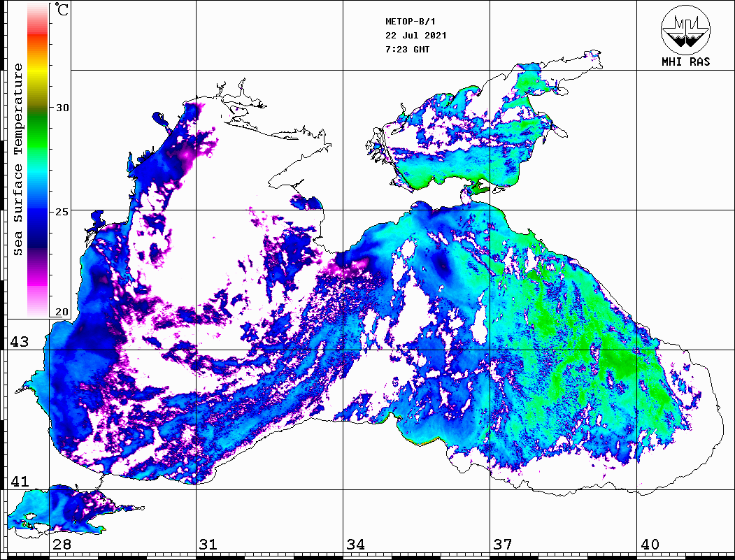735x560 pixels.
Task: Click the MHI RAS logo emblem
Action: coord(685,29)
